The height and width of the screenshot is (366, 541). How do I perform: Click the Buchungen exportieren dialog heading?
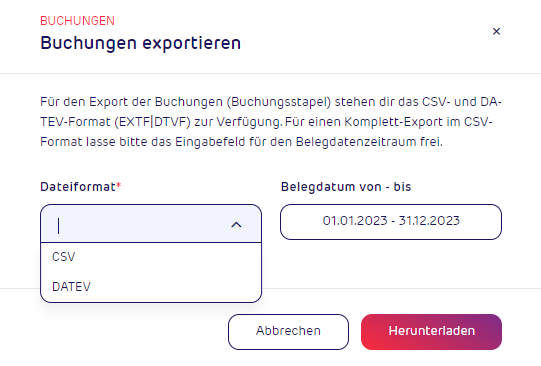(140, 43)
